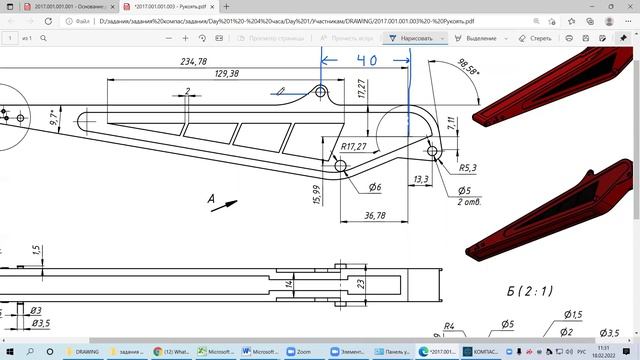Open the tab actions menu icon
Screen dimensions: 640x360
[10, 7]
